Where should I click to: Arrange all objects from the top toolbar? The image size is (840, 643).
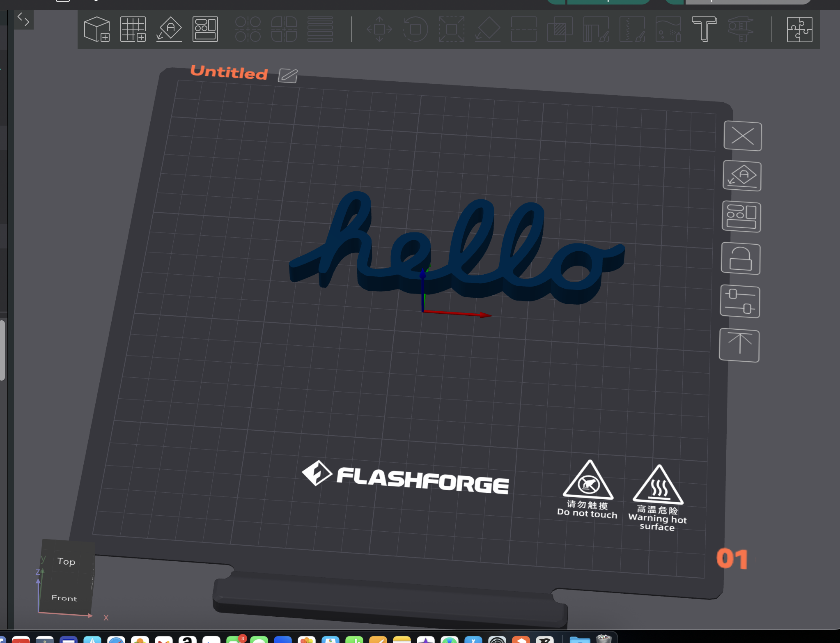point(205,29)
